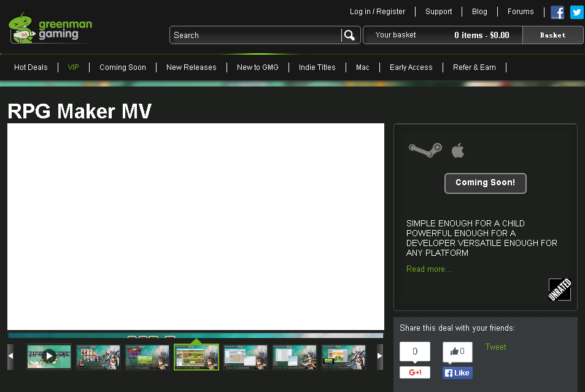
Task: Open the Refer & Earn page
Action: 475,67
